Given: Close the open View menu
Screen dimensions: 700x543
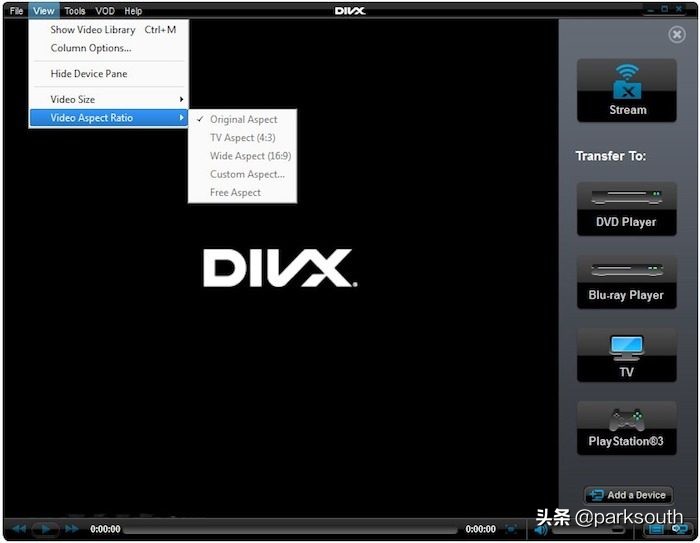Looking at the screenshot, I should tap(44, 11).
